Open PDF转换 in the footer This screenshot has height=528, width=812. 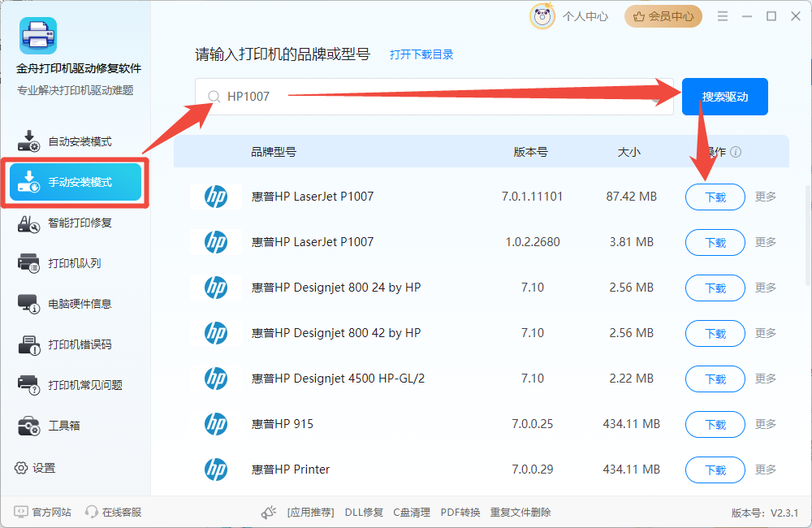(x=460, y=513)
